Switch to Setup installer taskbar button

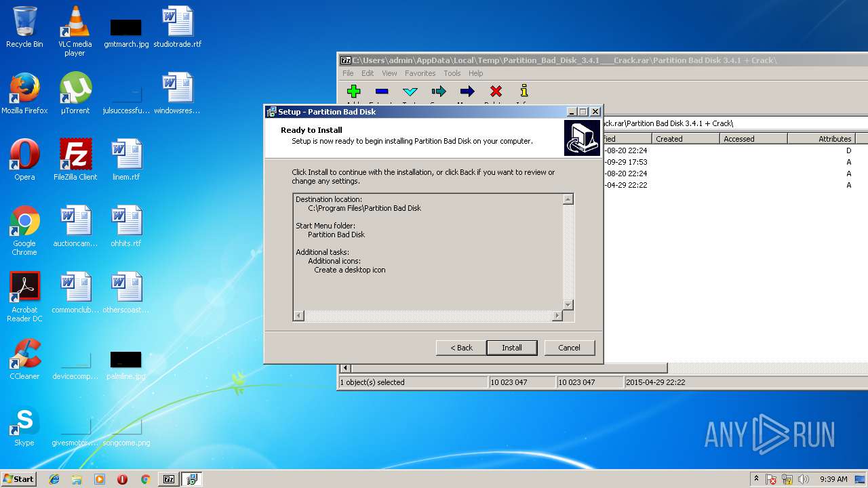click(192, 479)
